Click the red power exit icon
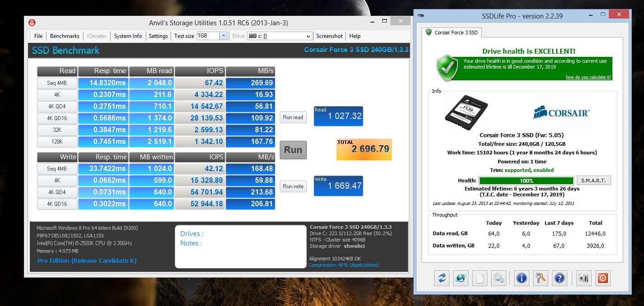Viewport: 644px width, 306px height. tap(602, 278)
